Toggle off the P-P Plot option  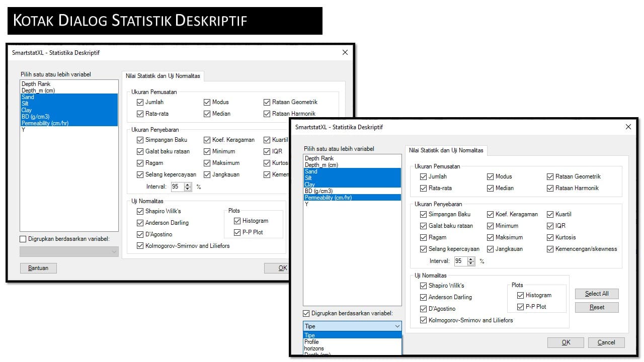click(521, 307)
